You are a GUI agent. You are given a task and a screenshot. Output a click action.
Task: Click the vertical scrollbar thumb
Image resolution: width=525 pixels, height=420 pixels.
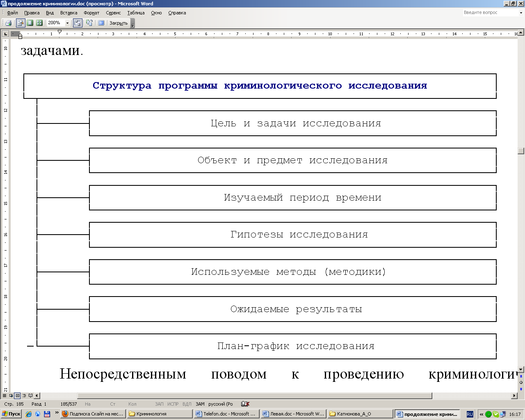(x=521, y=151)
